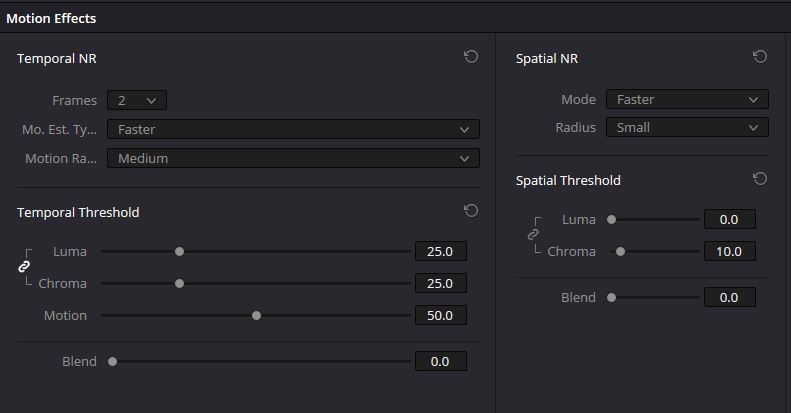Open the Motion Estimation Type dropdown
This screenshot has height=413, width=791.
[x=293, y=129]
